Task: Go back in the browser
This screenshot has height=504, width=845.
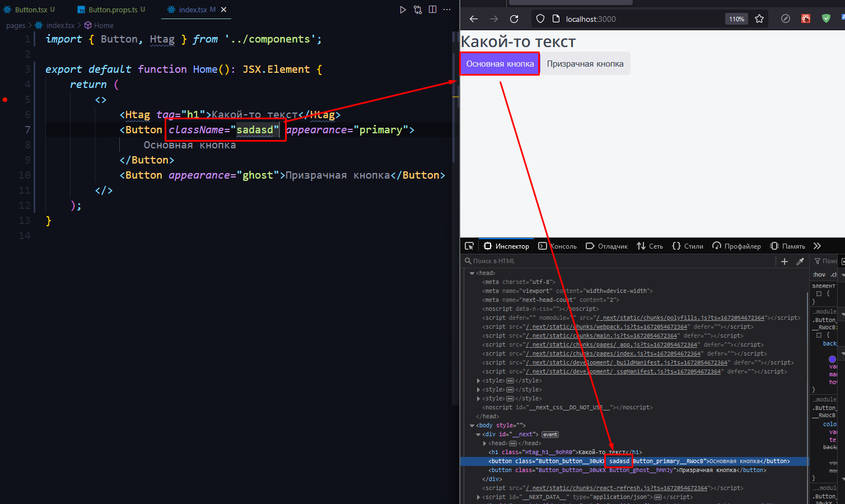Action: [474, 19]
